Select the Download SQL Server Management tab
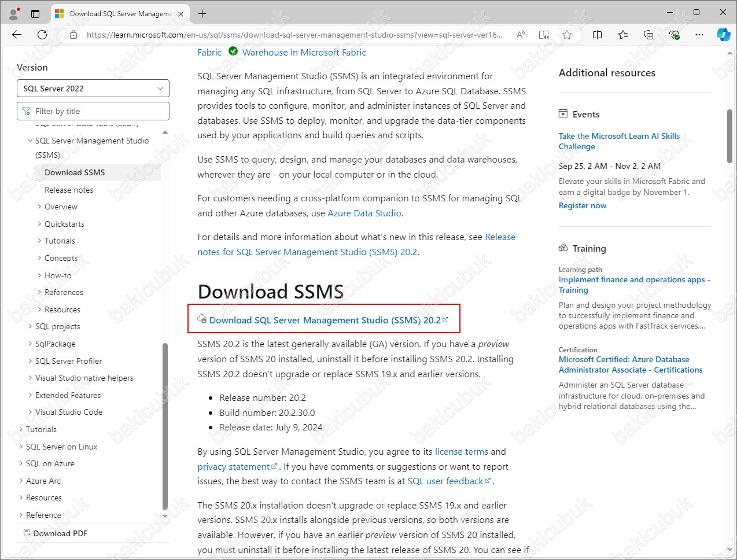This screenshot has height=560, width=737. (120, 14)
